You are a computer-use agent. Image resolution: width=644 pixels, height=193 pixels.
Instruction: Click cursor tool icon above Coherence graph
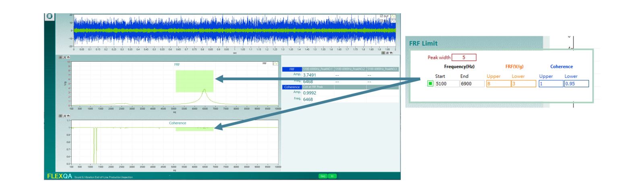tap(60, 116)
